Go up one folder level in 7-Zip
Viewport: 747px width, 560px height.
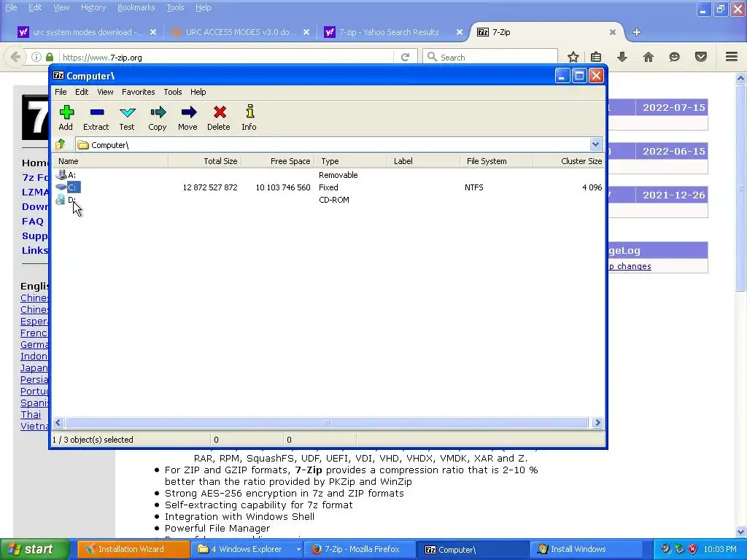[x=61, y=144]
